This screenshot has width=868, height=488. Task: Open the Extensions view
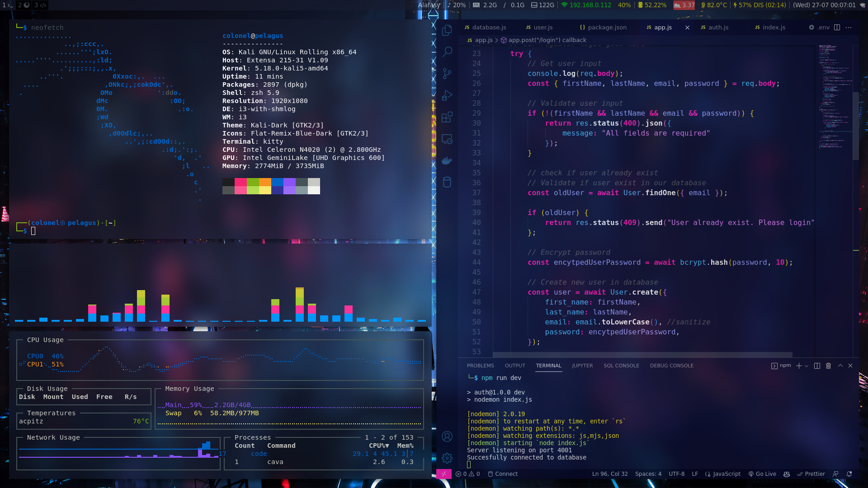(447, 117)
